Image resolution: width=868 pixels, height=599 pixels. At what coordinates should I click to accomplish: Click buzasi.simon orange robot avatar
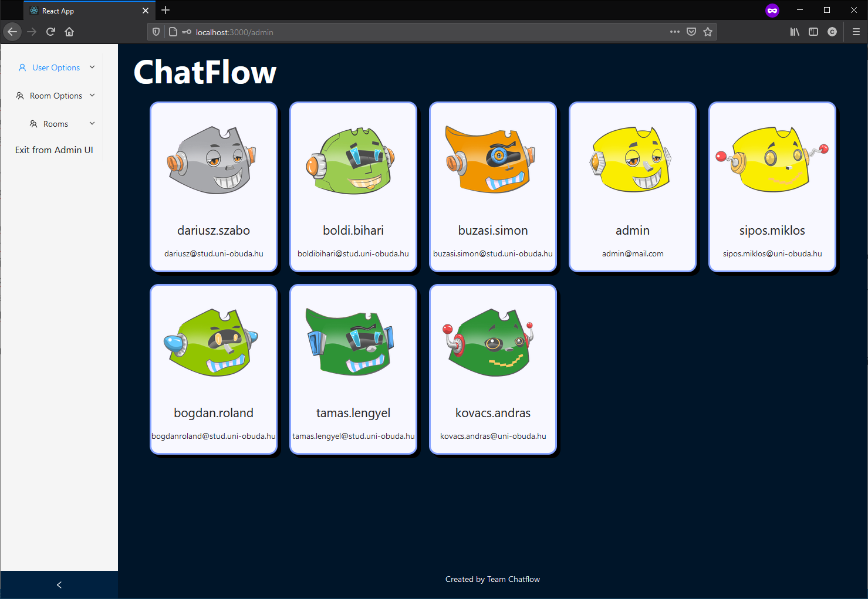tap(491, 159)
